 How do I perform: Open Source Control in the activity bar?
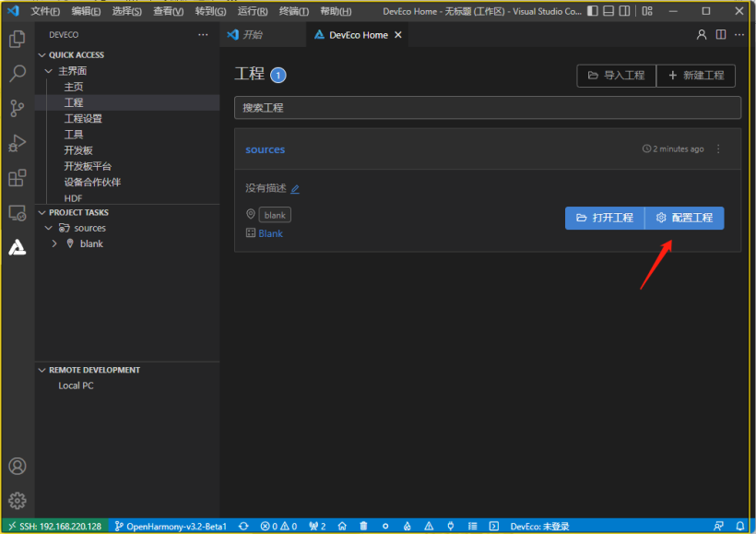point(17,109)
